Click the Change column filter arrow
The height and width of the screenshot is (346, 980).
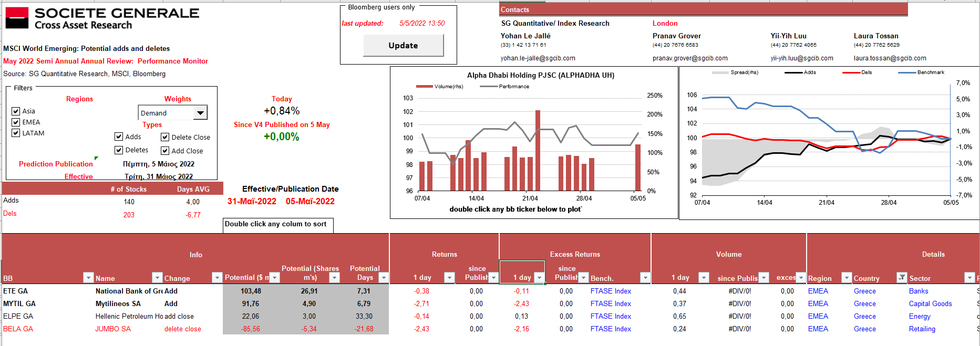point(216,278)
